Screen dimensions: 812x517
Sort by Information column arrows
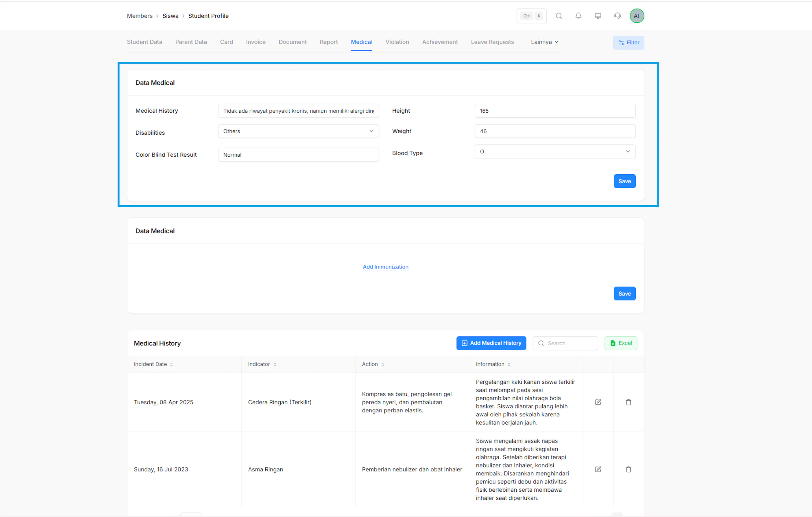509,364
